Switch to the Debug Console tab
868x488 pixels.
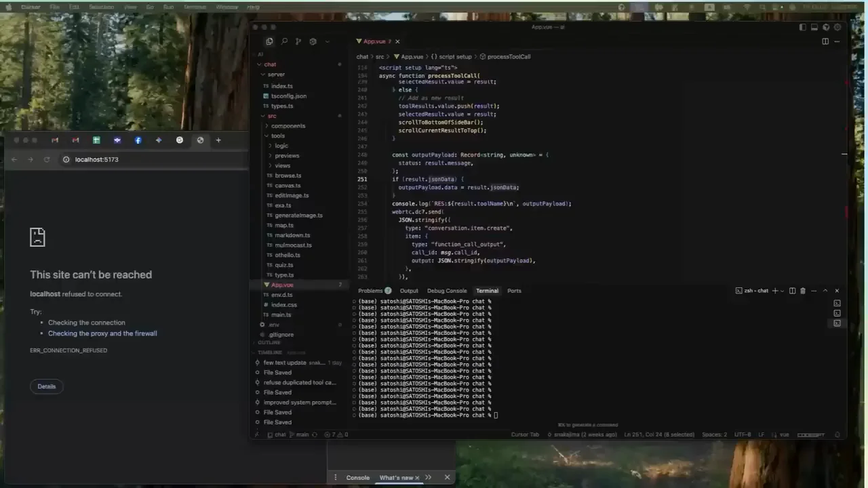447,291
